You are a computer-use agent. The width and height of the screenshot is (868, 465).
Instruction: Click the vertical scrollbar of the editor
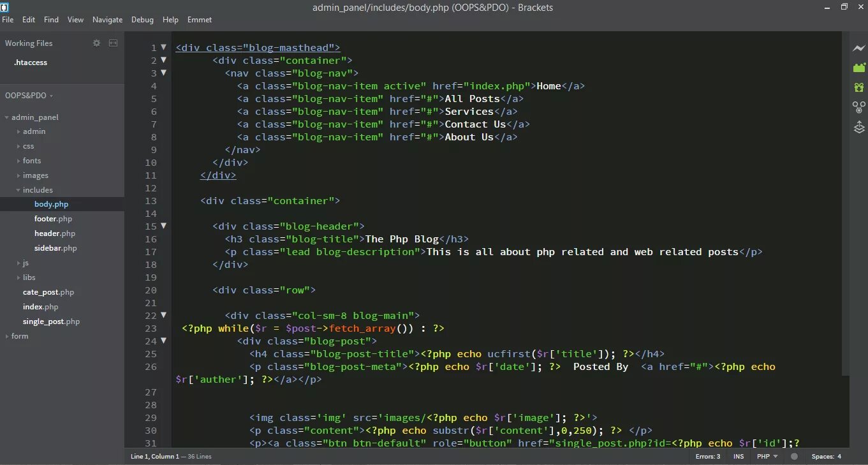(x=846, y=204)
